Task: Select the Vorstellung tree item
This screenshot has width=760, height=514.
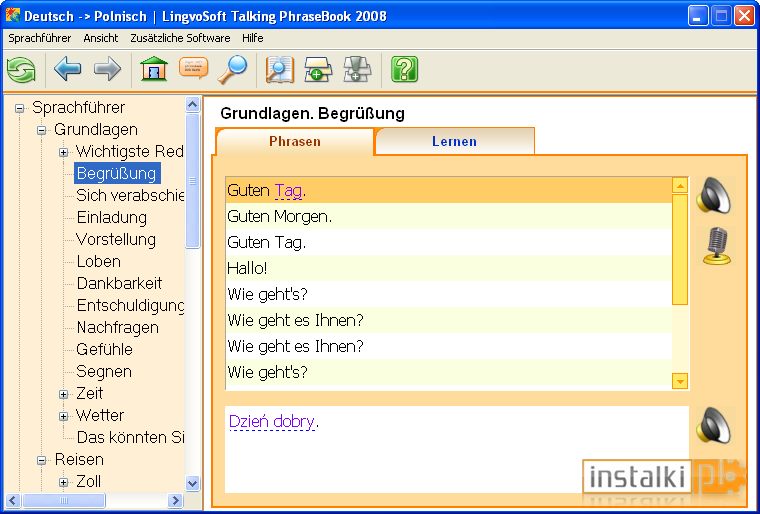Action: 116,239
